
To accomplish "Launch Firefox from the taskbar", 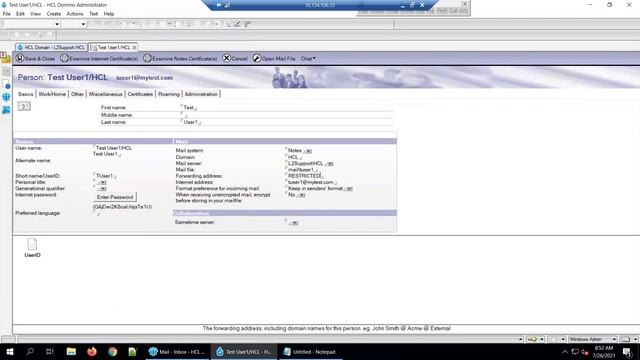I will [92, 351].
